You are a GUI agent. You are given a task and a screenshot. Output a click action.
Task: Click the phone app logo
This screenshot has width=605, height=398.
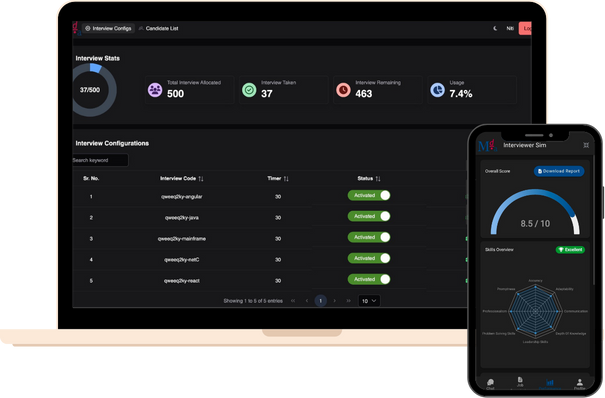click(487, 146)
